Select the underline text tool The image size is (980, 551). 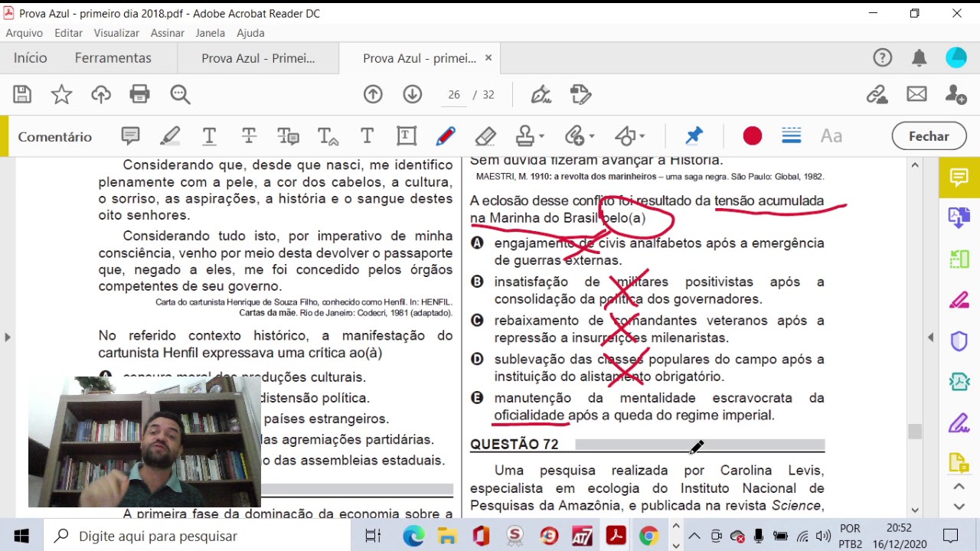point(209,136)
